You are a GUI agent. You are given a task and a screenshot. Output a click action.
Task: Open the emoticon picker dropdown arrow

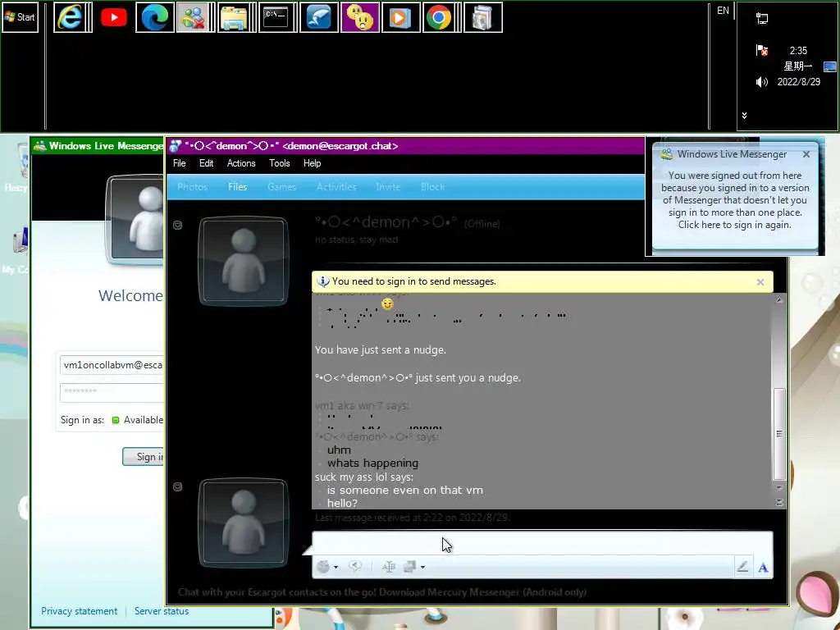click(336, 567)
